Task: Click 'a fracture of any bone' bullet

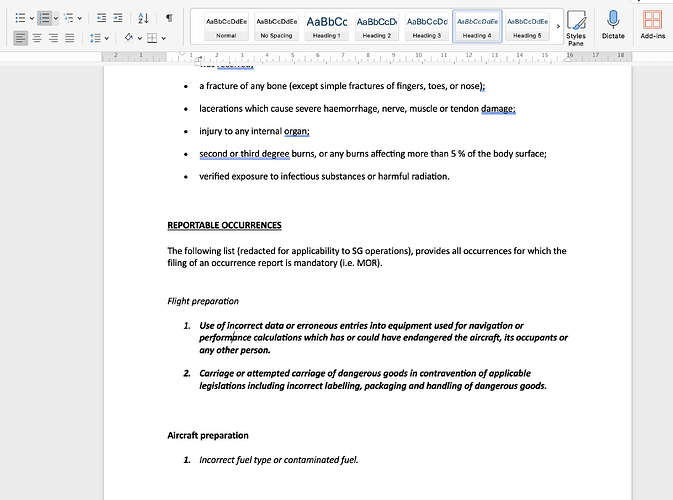Action: click(342, 86)
